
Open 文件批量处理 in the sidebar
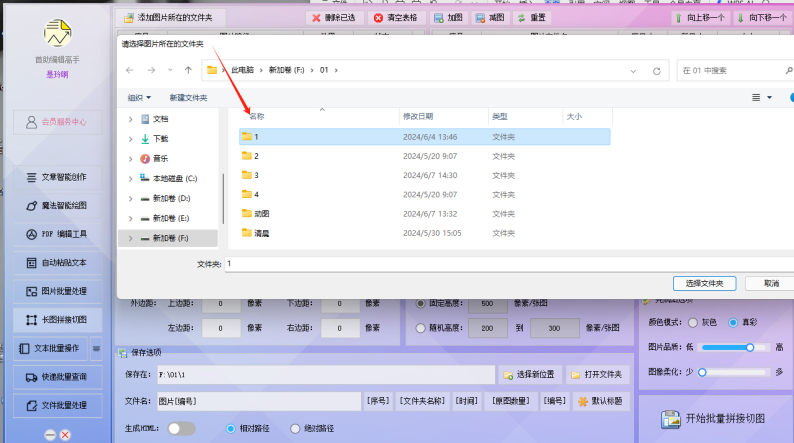(x=58, y=405)
